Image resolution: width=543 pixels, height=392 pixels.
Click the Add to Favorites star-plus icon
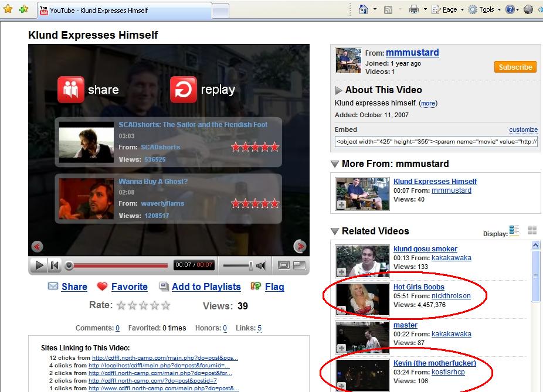[x=24, y=9]
